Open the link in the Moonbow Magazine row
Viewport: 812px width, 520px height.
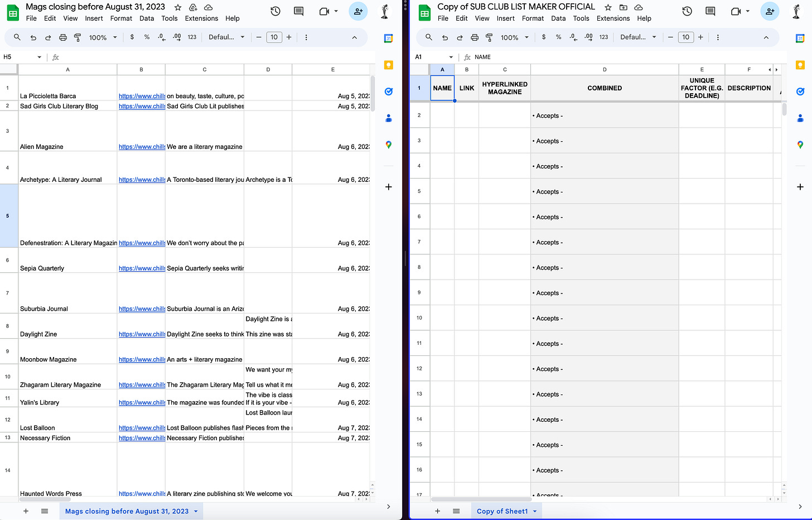142,360
